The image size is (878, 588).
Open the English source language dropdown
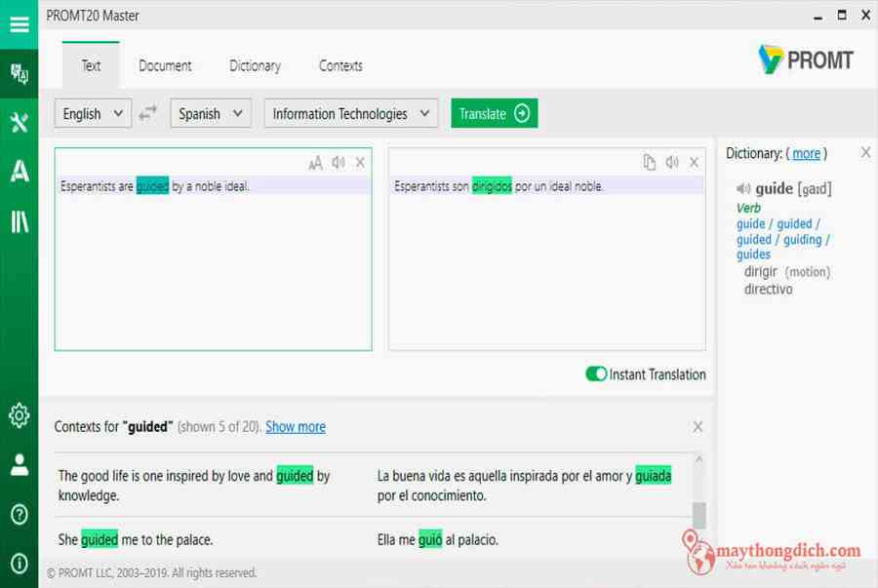coord(93,113)
